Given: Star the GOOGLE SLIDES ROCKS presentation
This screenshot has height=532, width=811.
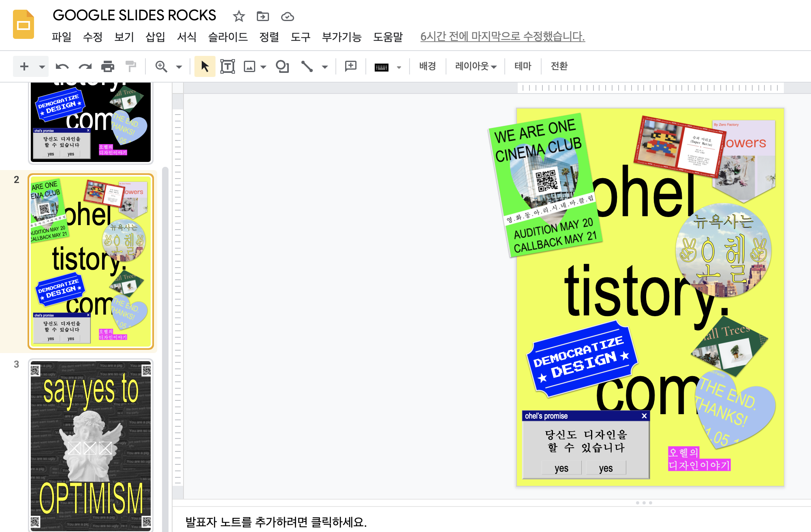Looking at the screenshot, I should click(239, 17).
